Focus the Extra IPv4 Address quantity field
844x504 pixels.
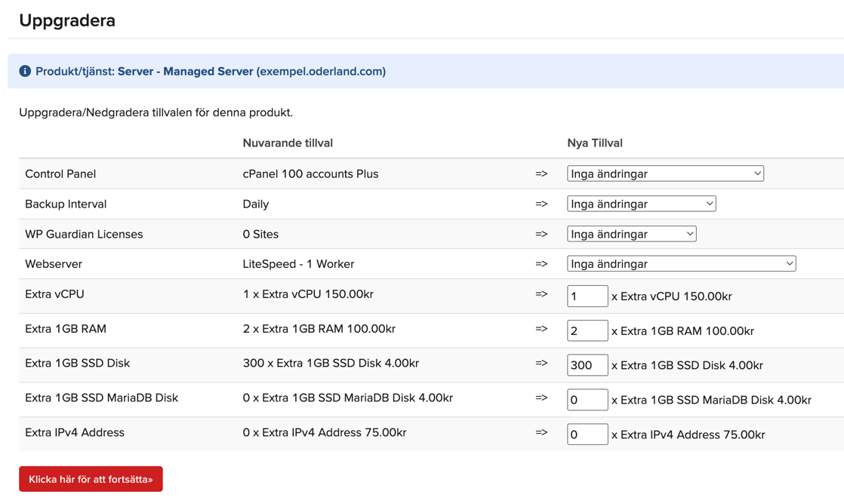point(587,435)
